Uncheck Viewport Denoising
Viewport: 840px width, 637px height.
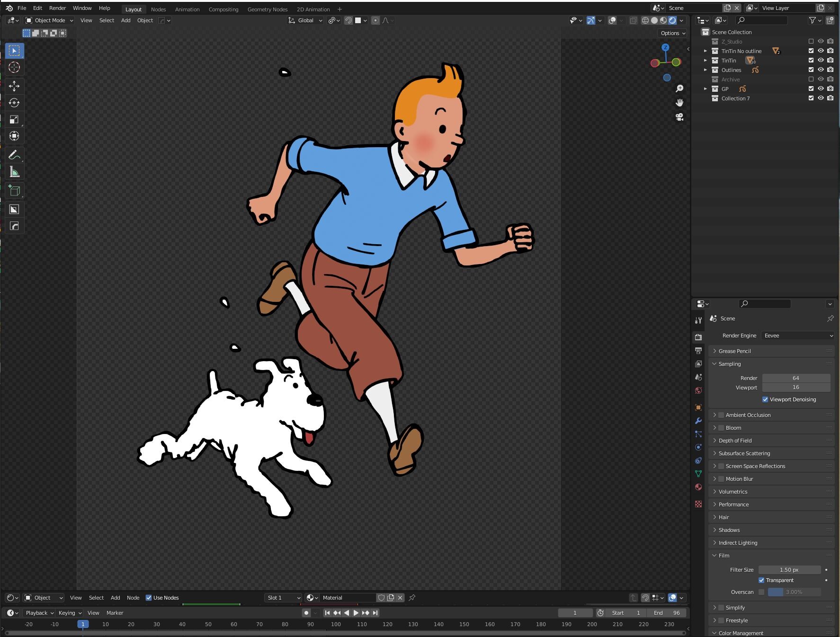pyautogui.click(x=765, y=399)
